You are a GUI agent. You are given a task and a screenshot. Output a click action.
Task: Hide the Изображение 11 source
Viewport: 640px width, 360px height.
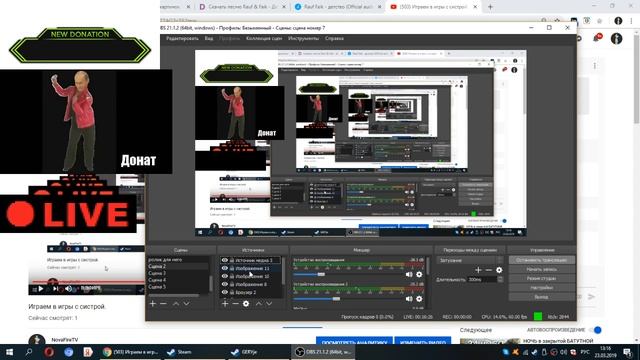coord(224,269)
